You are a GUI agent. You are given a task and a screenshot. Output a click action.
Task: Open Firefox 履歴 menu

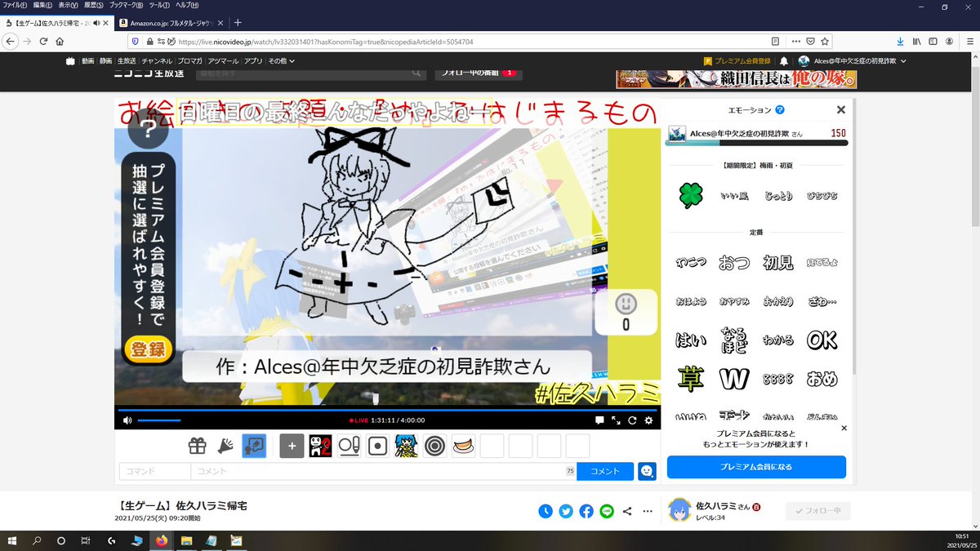92,6
